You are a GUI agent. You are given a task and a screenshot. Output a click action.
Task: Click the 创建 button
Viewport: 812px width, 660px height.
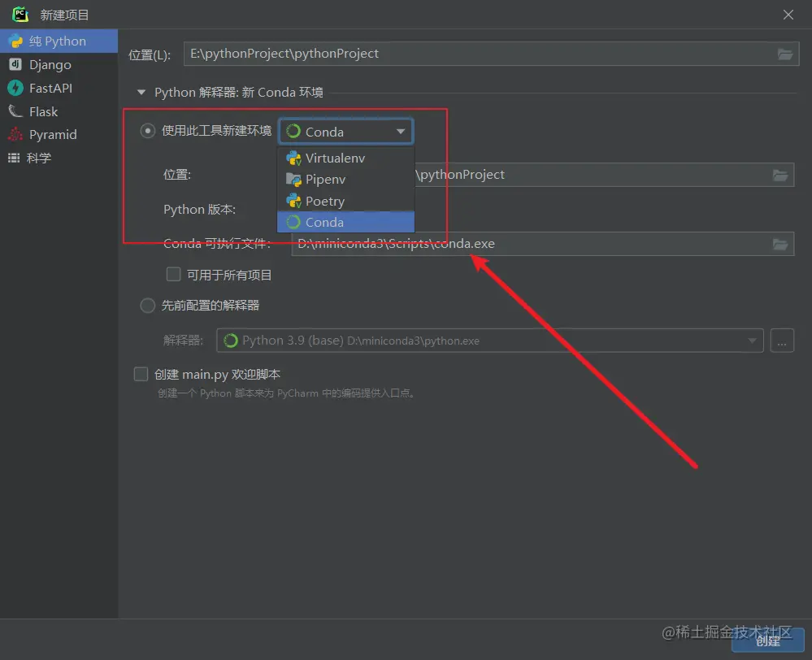768,640
